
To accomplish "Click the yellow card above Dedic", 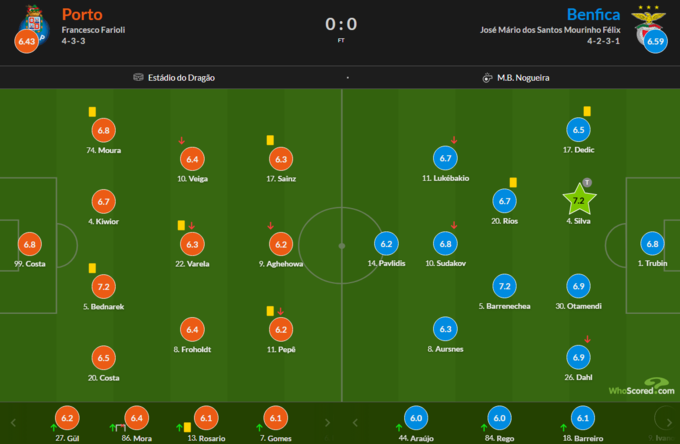I will pos(587,111).
